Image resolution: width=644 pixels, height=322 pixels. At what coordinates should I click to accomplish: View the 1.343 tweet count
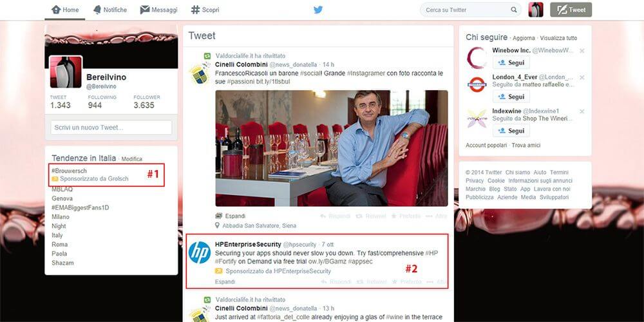pos(61,105)
